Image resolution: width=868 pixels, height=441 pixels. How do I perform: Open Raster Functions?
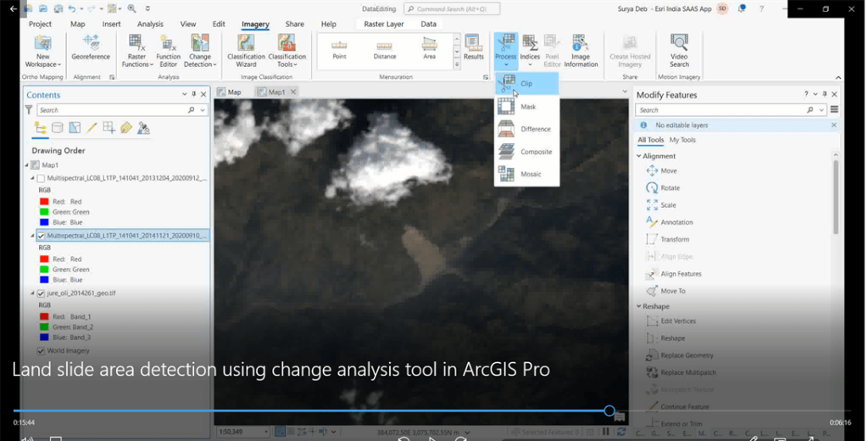(137, 51)
